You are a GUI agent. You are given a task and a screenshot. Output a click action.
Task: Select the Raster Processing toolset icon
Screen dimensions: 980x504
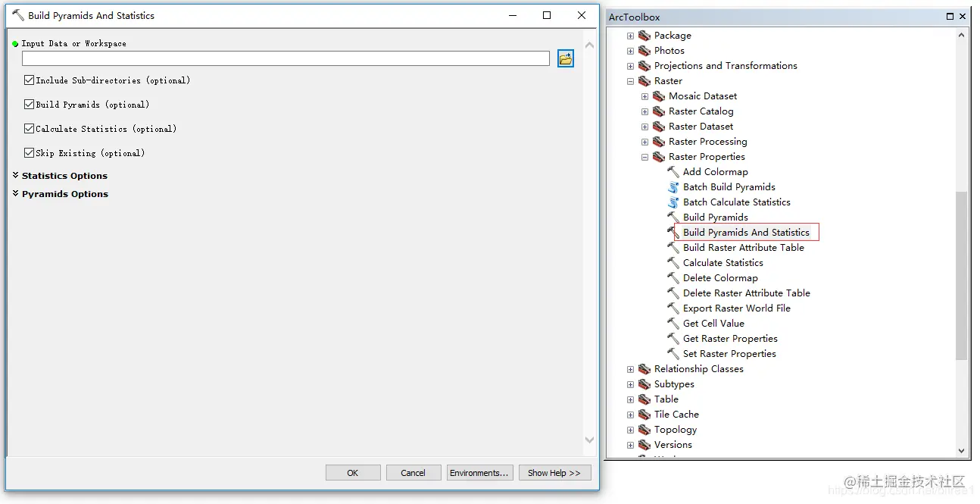tap(659, 142)
